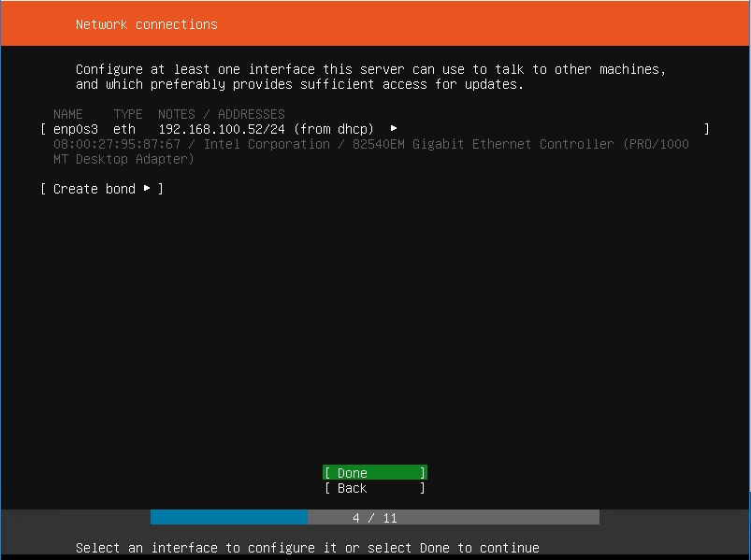Click the "Network connections" header title

tap(146, 24)
